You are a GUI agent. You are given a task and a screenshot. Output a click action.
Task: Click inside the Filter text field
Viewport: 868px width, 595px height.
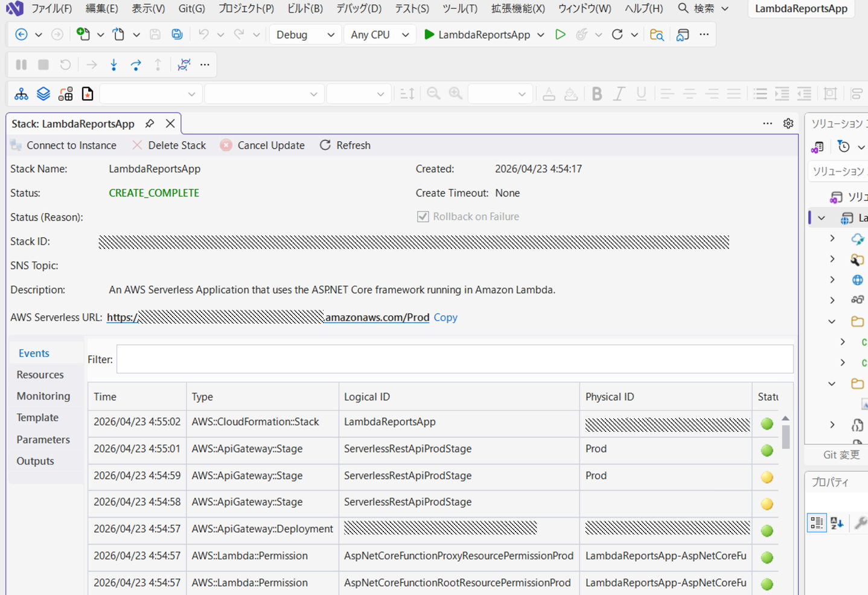click(455, 359)
